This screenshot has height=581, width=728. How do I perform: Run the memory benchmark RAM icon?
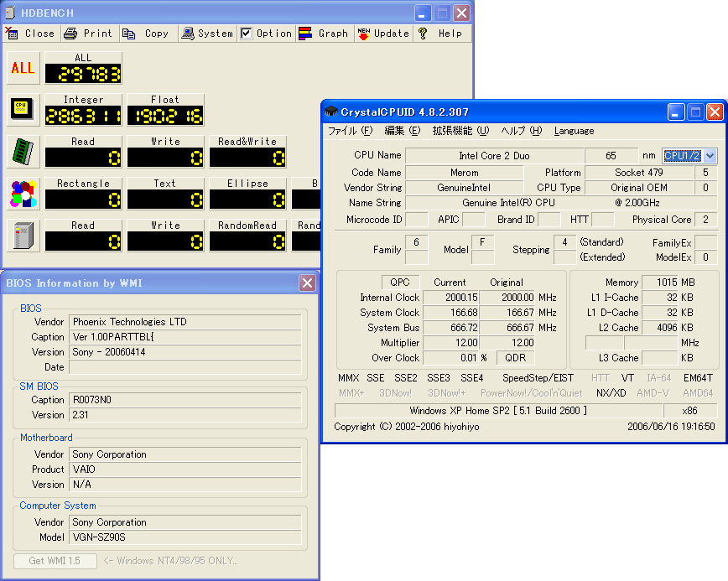23,152
